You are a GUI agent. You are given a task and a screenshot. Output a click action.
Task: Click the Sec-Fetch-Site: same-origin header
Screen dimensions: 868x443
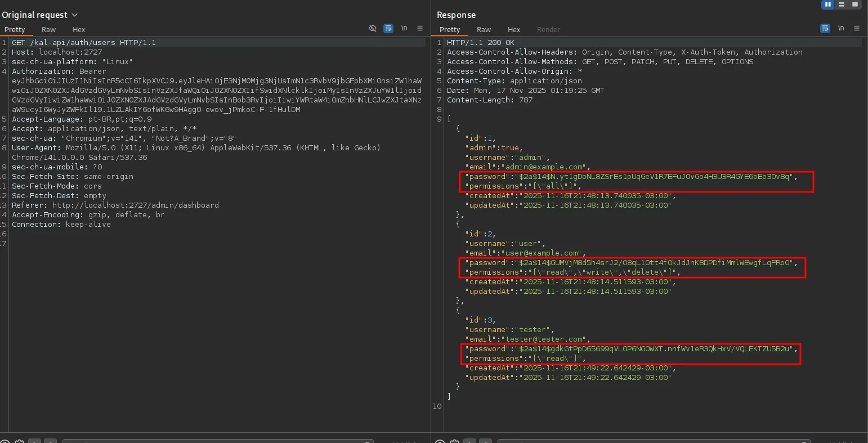coord(73,177)
